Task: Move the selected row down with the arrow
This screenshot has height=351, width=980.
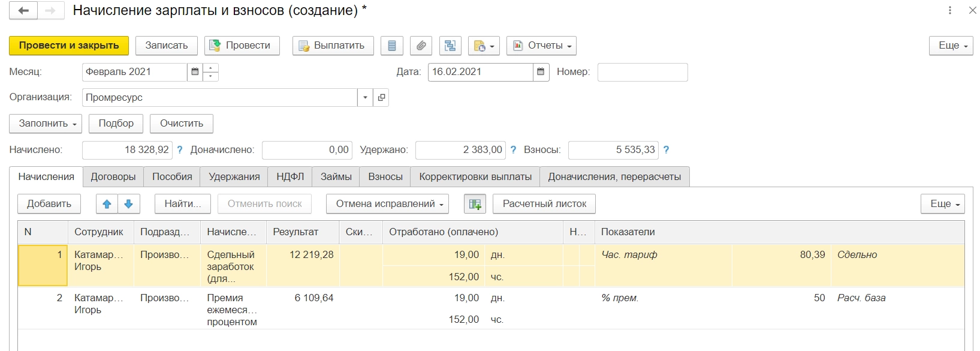Action: click(128, 204)
